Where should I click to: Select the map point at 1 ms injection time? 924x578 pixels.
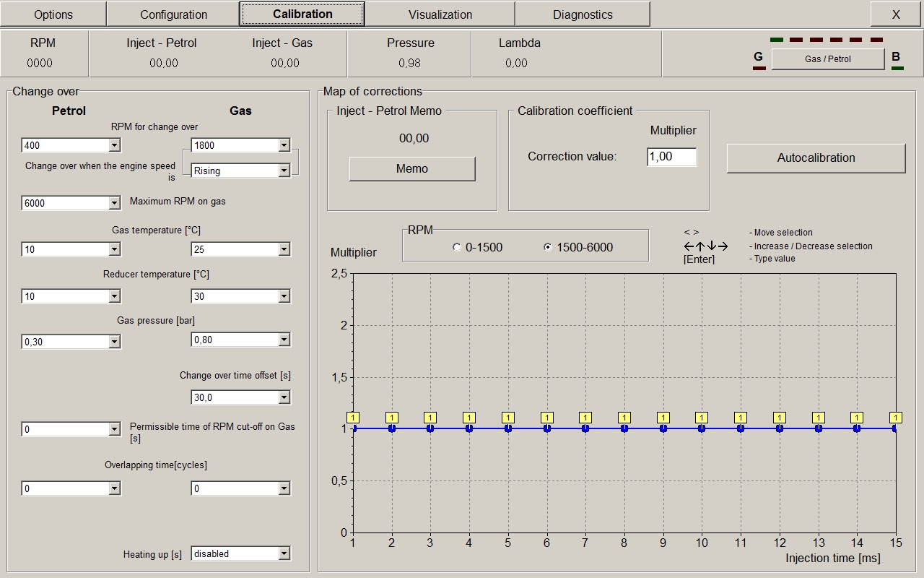click(x=353, y=428)
